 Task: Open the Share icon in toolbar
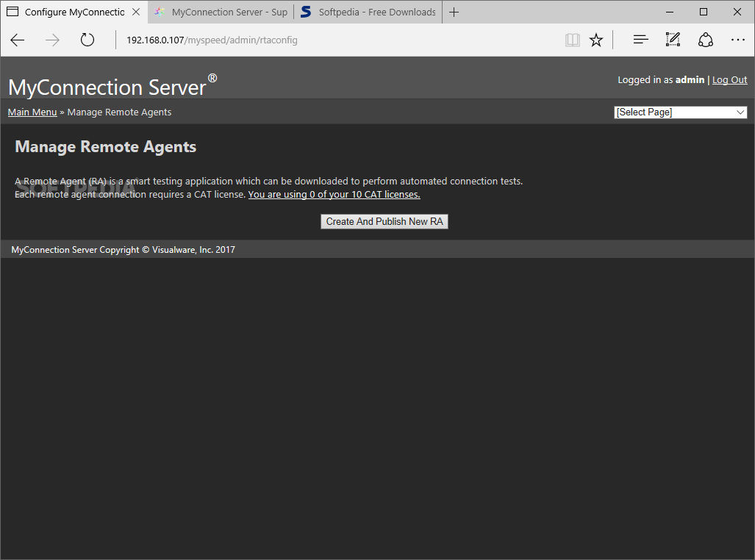(x=706, y=40)
